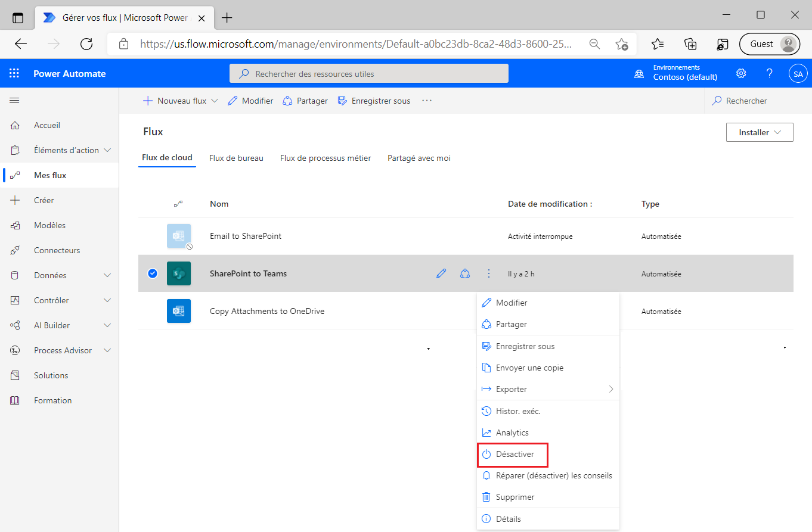812x532 pixels.
Task: Open Mes flux in the sidebar
Action: [50, 175]
